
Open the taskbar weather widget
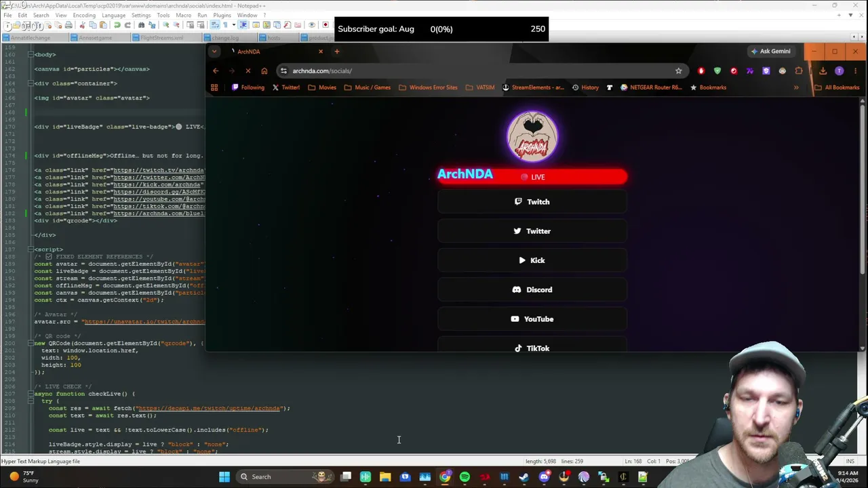point(24,476)
